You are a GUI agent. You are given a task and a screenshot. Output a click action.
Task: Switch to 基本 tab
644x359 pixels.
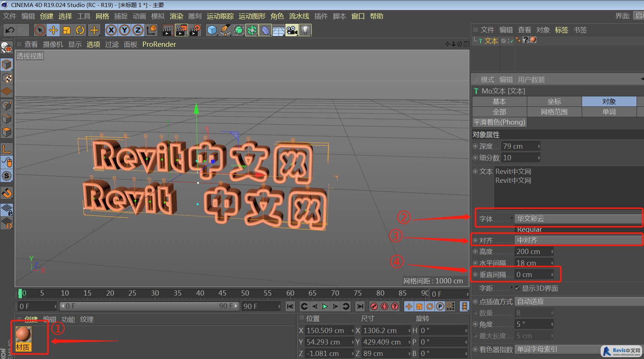pyautogui.click(x=499, y=101)
